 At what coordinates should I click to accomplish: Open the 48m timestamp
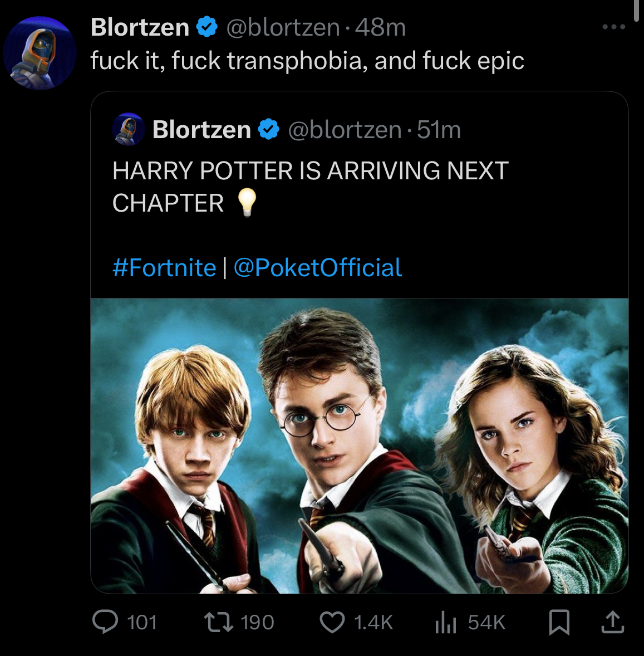pyautogui.click(x=380, y=28)
